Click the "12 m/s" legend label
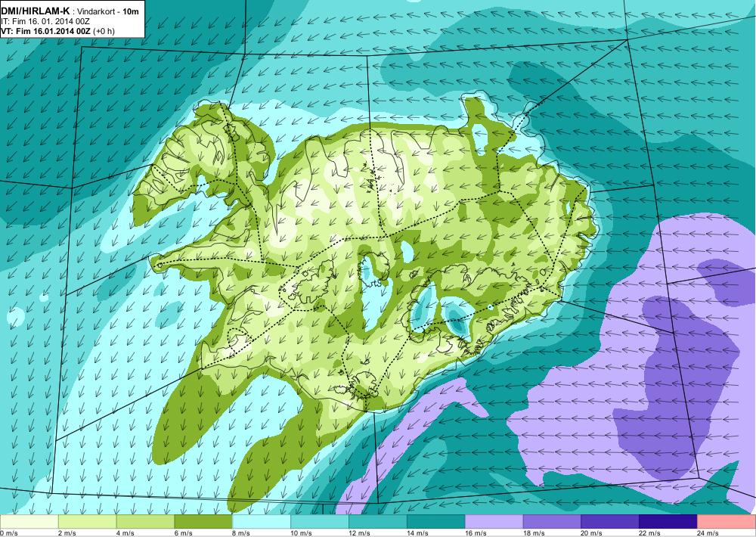The width and height of the screenshot is (756, 537). tap(360, 533)
